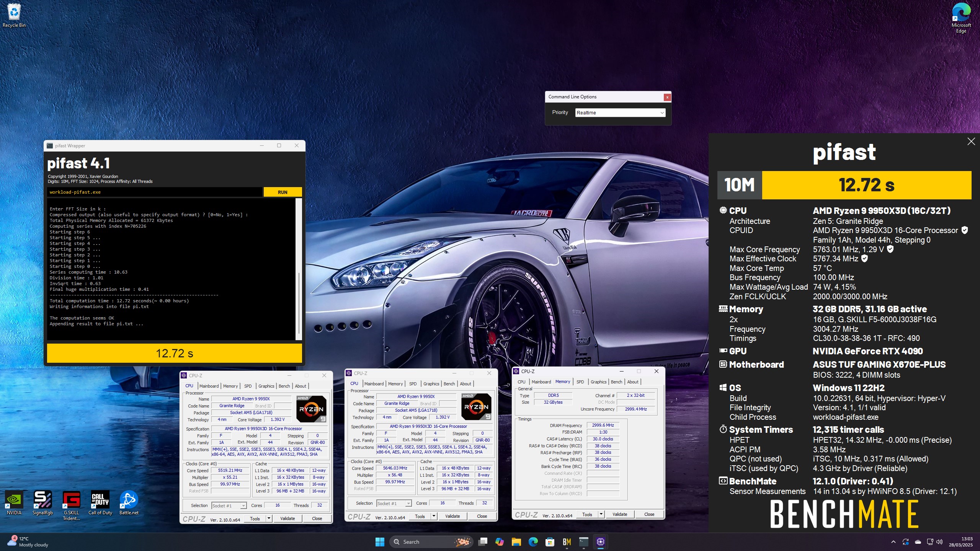Click the Ryzen 9 logo in middle CPU-Z
This screenshot has height=551, width=980.
[x=476, y=406]
